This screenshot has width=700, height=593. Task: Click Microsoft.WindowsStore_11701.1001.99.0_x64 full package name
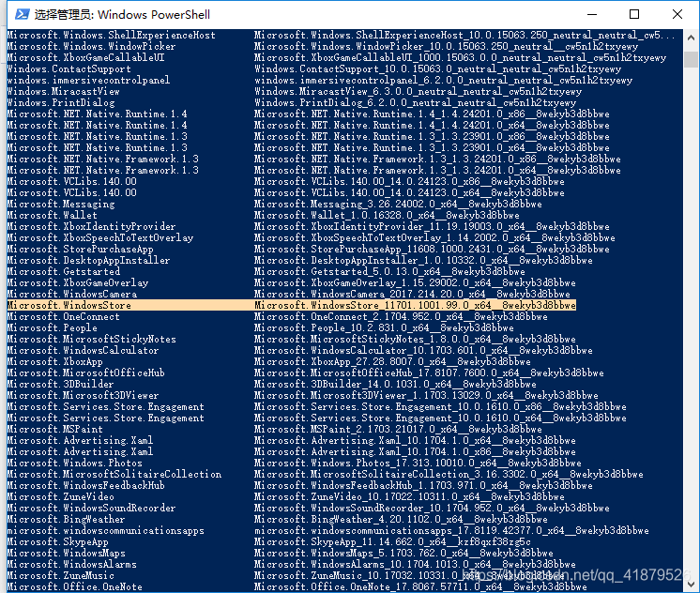pos(415,306)
